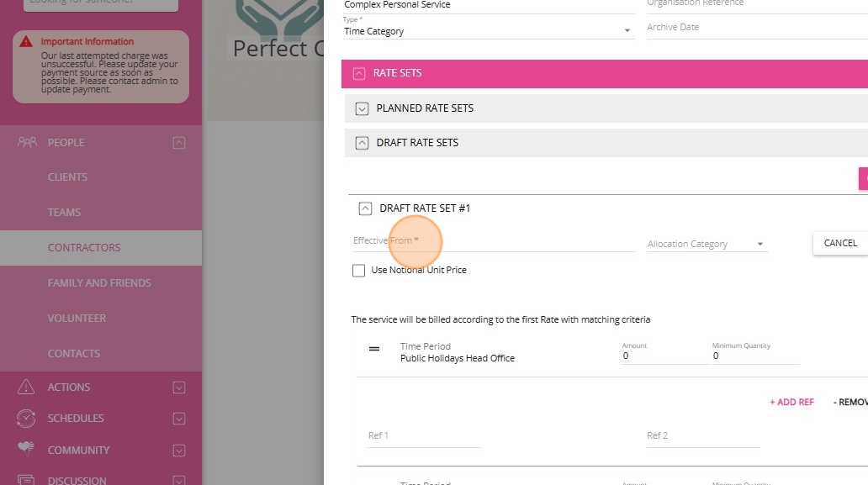Viewport: 868px width, 485px height.
Task: Click the Organisation Reference field
Action: [757, 4]
